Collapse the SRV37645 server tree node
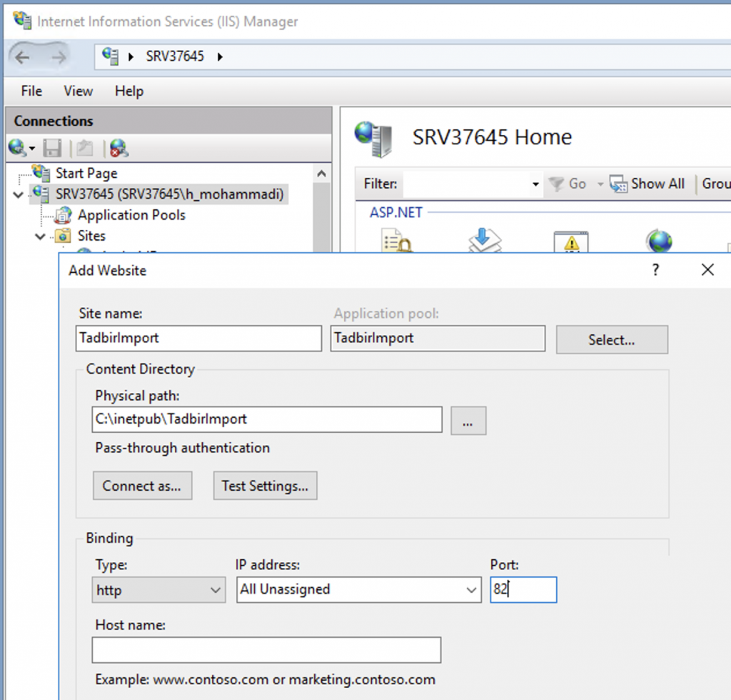The width and height of the screenshot is (731, 700). click(x=18, y=194)
